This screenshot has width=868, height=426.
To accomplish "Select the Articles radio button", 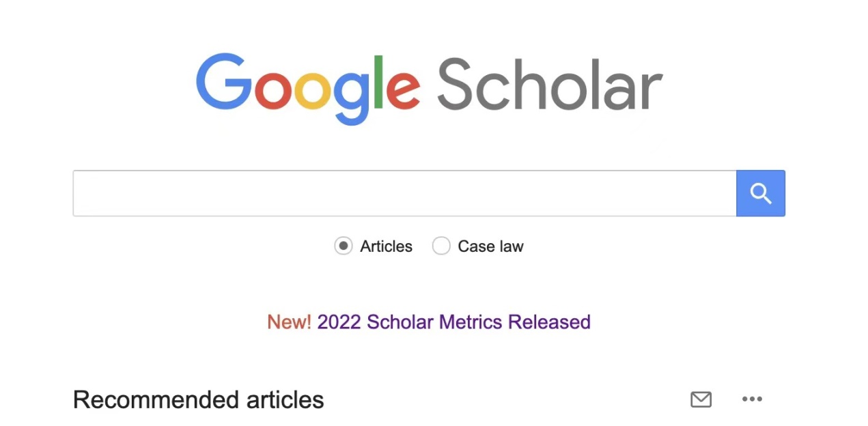I will tap(343, 246).
